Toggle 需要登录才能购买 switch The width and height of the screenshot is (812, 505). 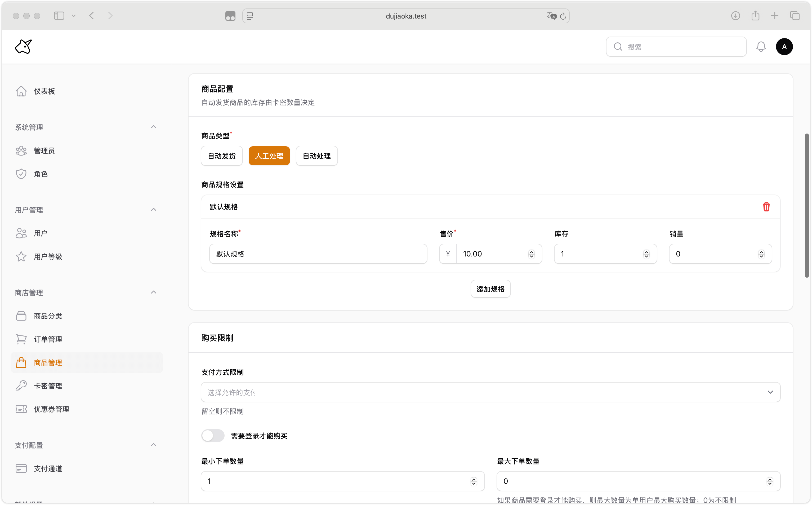pyautogui.click(x=213, y=436)
